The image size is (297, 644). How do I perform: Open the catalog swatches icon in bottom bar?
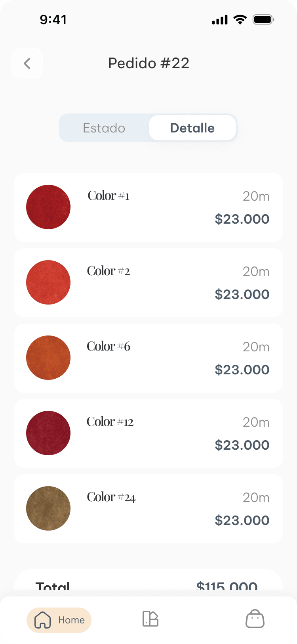150,619
